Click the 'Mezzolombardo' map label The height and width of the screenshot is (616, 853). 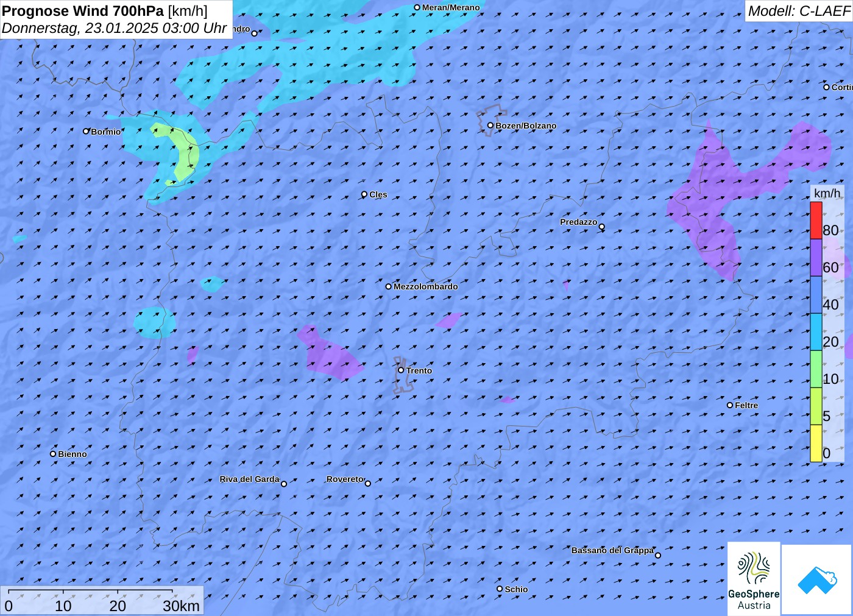pos(425,286)
